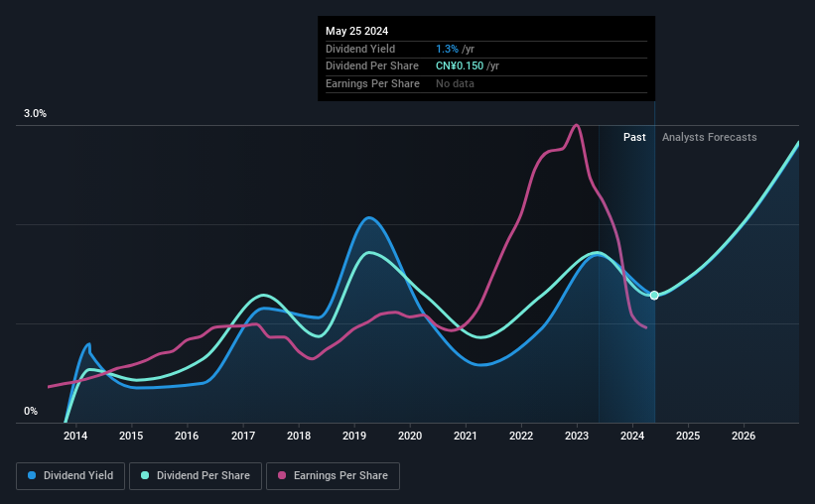Click the 0% y-axis label
815x504 pixels.
pos(31,411)
